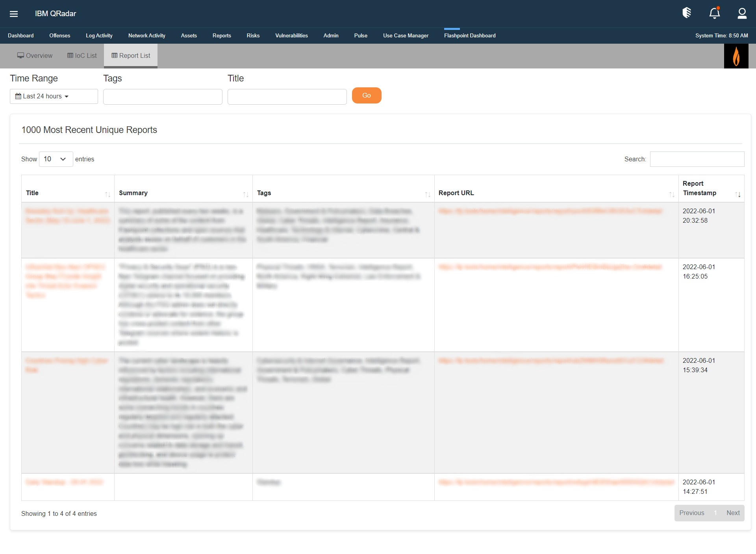Open the Dashboard menu item

(21, 35)
